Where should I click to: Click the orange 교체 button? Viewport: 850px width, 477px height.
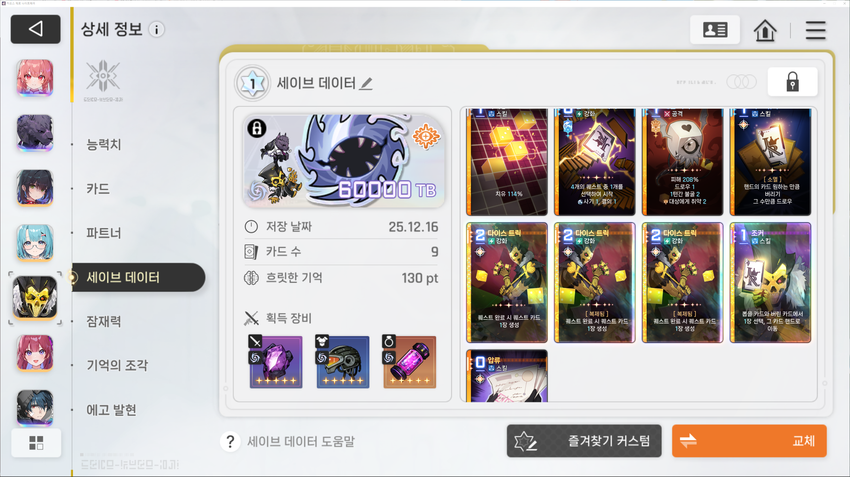coord(749,441)
